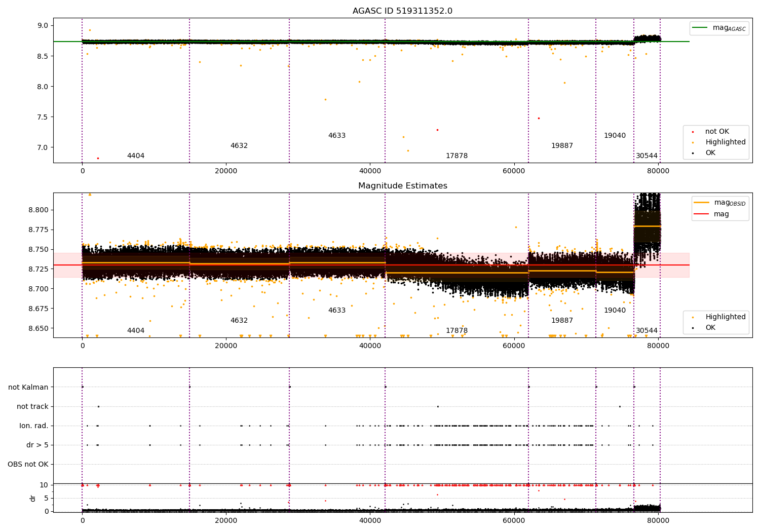Click y-axis tick label "8.750"
The width and height of the screenshot is (760, 532).
click(x=39, y=250)
